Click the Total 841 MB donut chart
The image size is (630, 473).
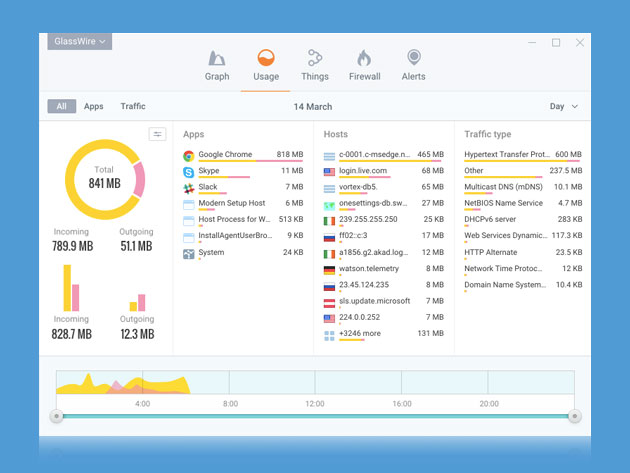click(105, 179)
